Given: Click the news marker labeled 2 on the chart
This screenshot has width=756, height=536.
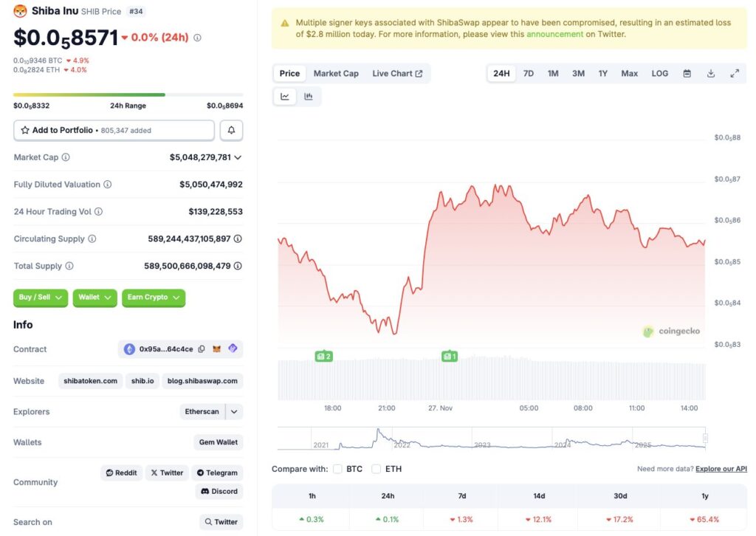Looking at the screenshot, I should pyautogui.click(x=323, y=357).
